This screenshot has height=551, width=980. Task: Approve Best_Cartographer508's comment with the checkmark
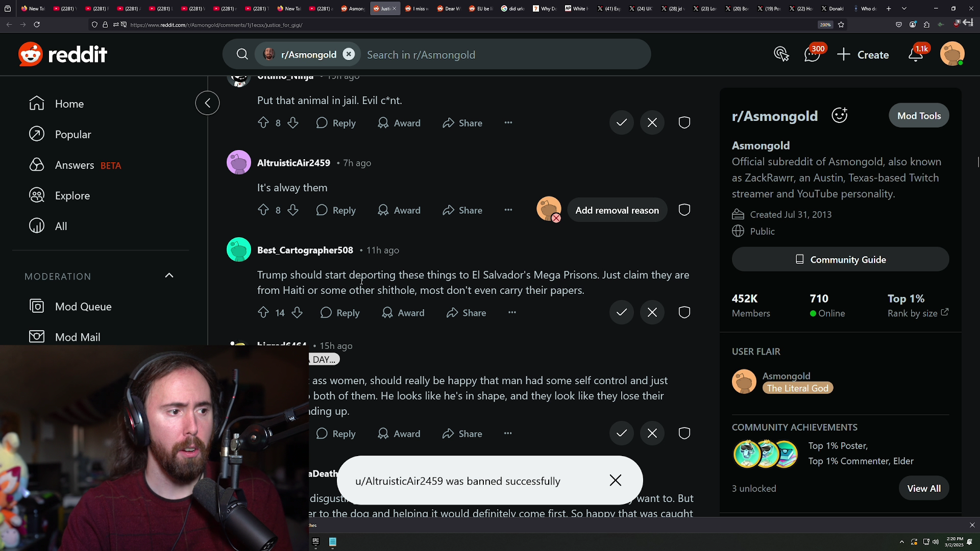coord(621,312)
